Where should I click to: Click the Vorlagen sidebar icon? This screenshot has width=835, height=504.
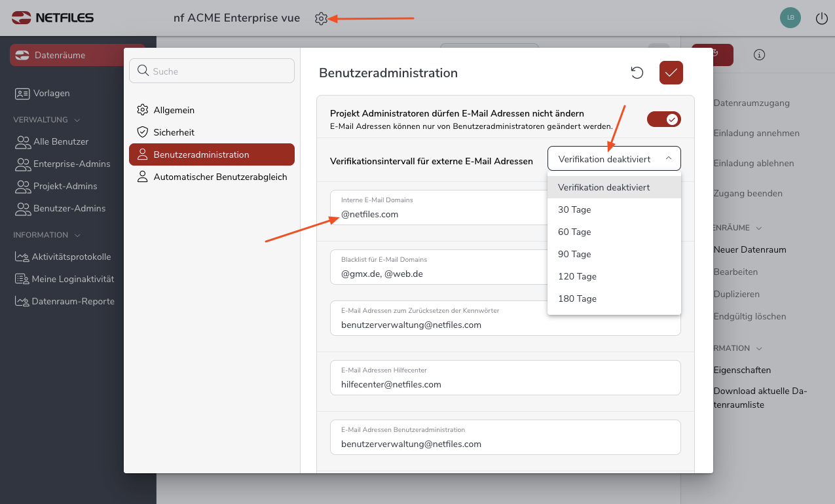[23, 94]
